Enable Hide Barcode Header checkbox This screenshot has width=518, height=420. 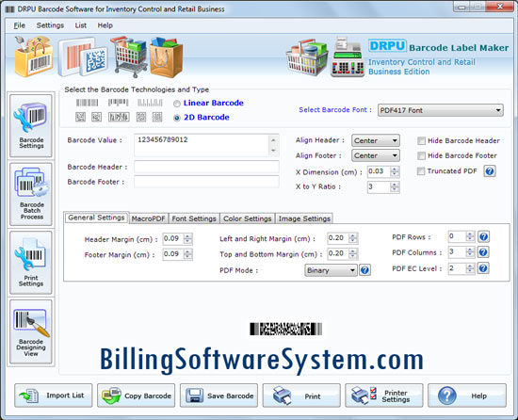[421, 141]
